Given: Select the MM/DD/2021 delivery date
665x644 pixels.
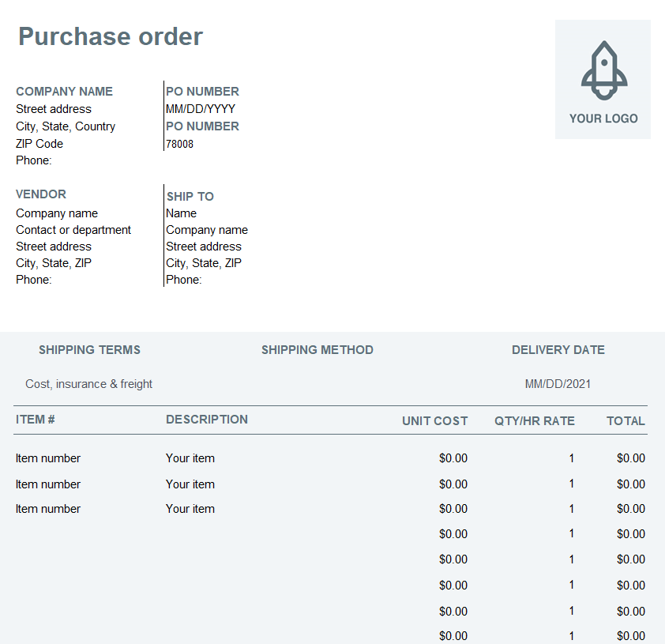Looking at the screenshot, I should click(x=558, y=384).
